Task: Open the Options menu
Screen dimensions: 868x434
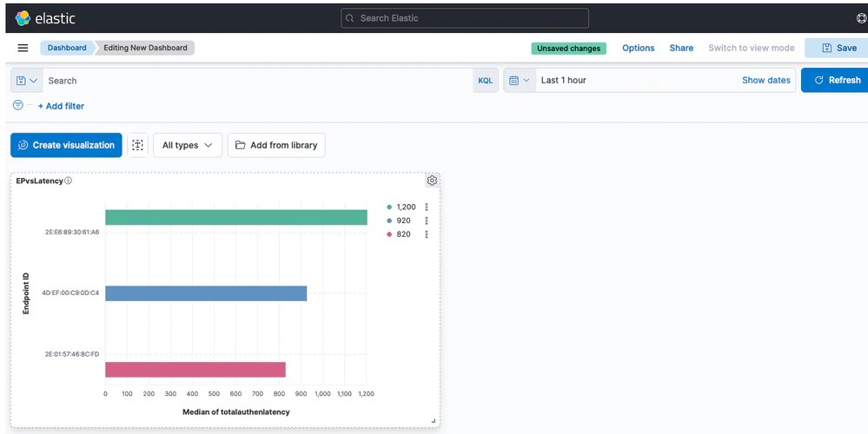Action: (639, 48)
